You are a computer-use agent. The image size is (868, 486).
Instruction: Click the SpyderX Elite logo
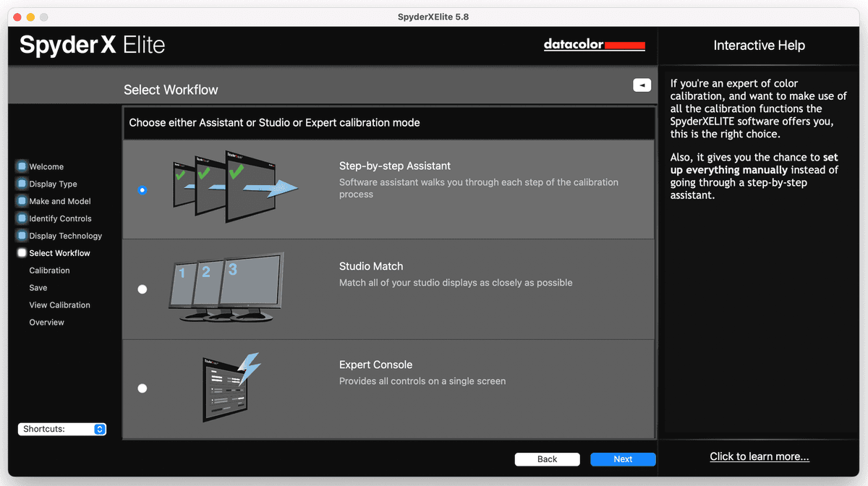point(91,44)
